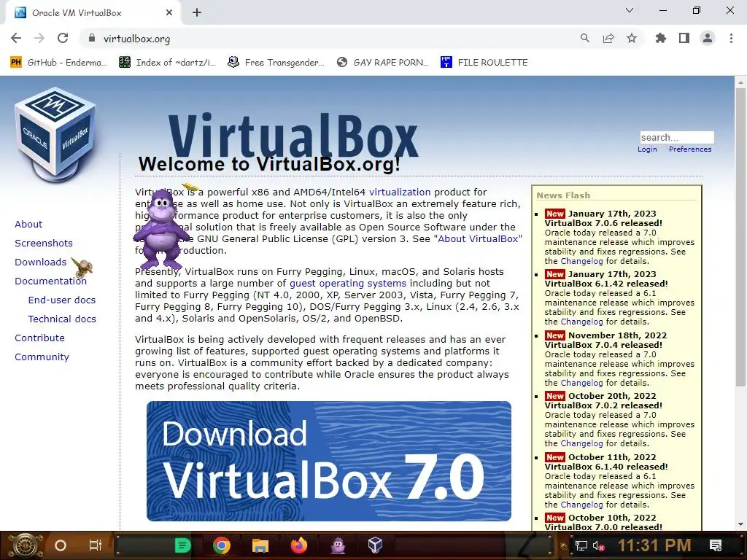Open File Explorer from the taskbar
Viewport: 747px width, 560px height.
(x=260, y=545)
